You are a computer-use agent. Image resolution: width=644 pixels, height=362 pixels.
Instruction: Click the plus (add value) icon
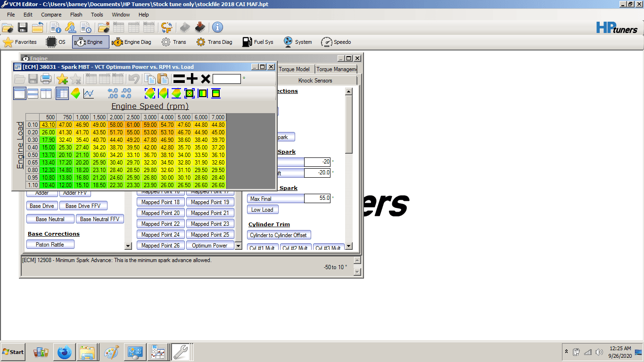(192, 79)
